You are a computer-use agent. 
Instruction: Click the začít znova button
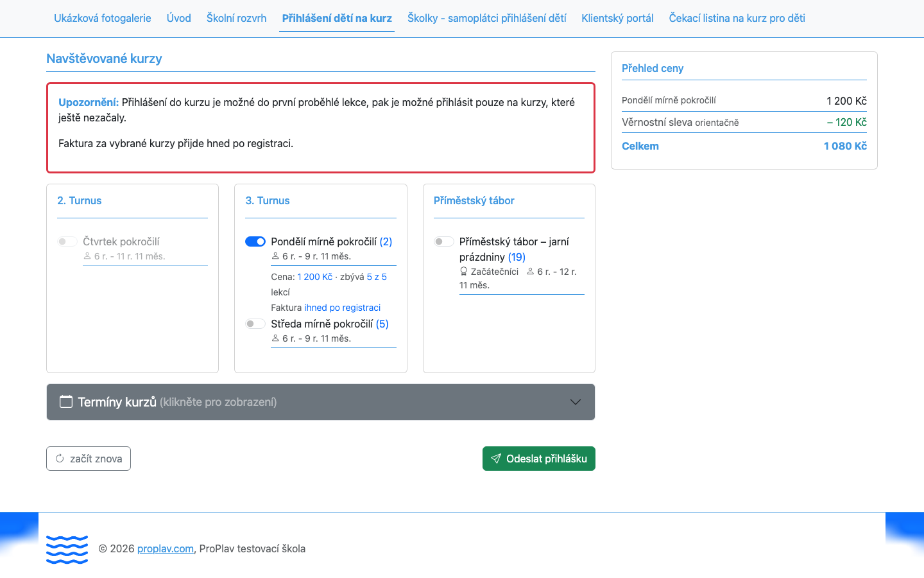[89, 459]
